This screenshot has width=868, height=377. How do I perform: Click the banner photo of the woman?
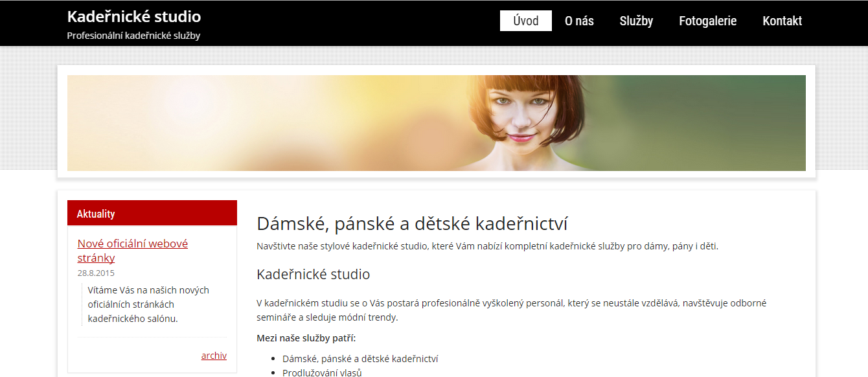pos(518,123)
